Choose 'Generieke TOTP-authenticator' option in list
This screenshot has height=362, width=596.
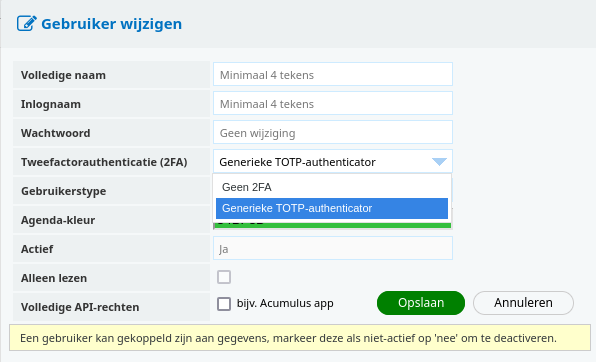332,208
